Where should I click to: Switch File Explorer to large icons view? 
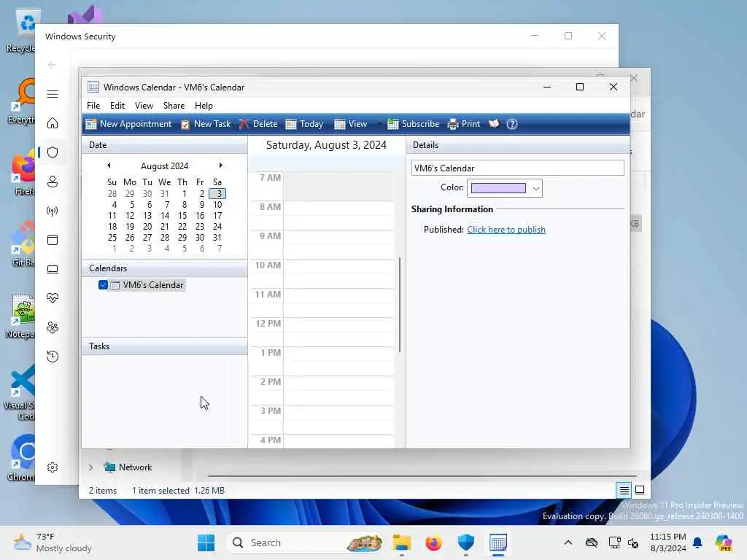pos(640,490)
